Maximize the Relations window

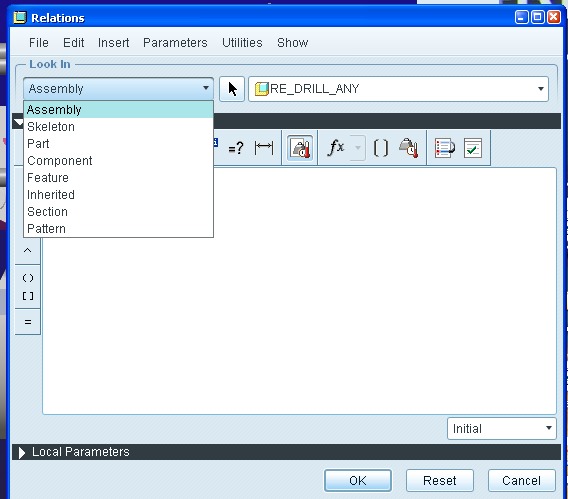[x=538, y=17]
